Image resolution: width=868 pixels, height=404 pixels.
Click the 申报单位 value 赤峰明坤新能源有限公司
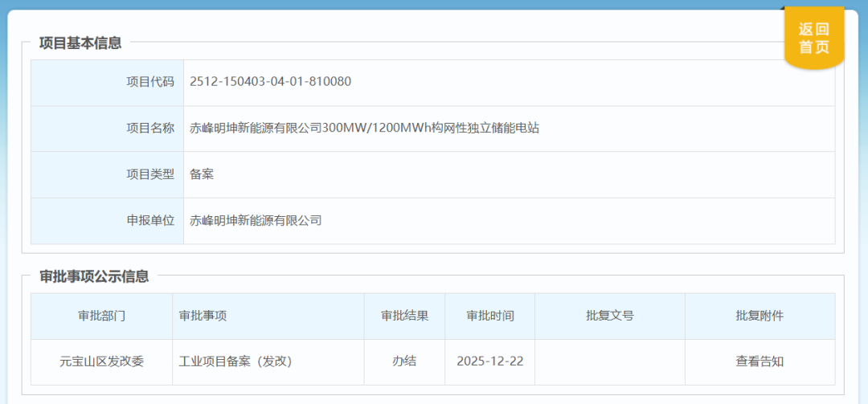click(256, 220)
